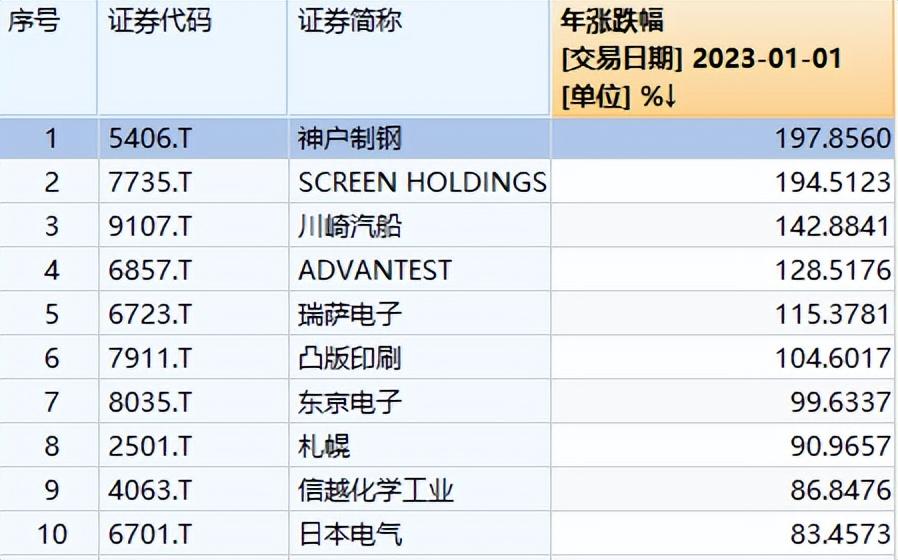Viewport: 898px width, 560px height.
Task: Click the 信越化学工业 name cell
Action: point(376,490)
